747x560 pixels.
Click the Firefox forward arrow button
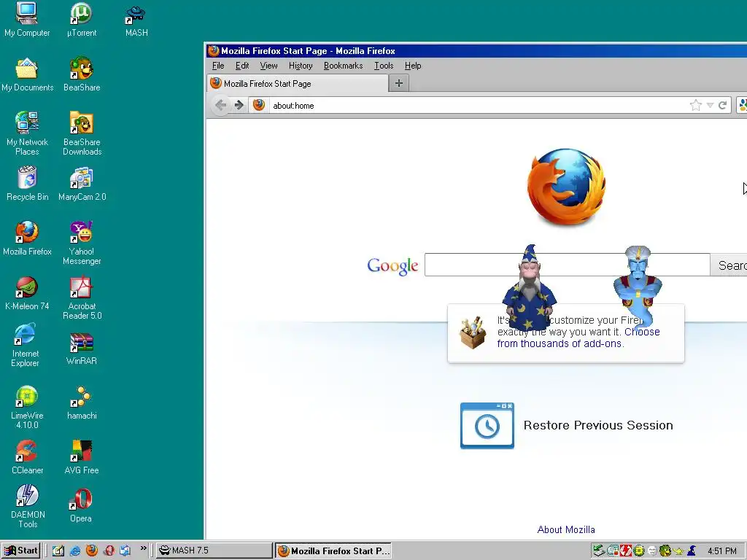pyautogui.click(x=239, y=105)
